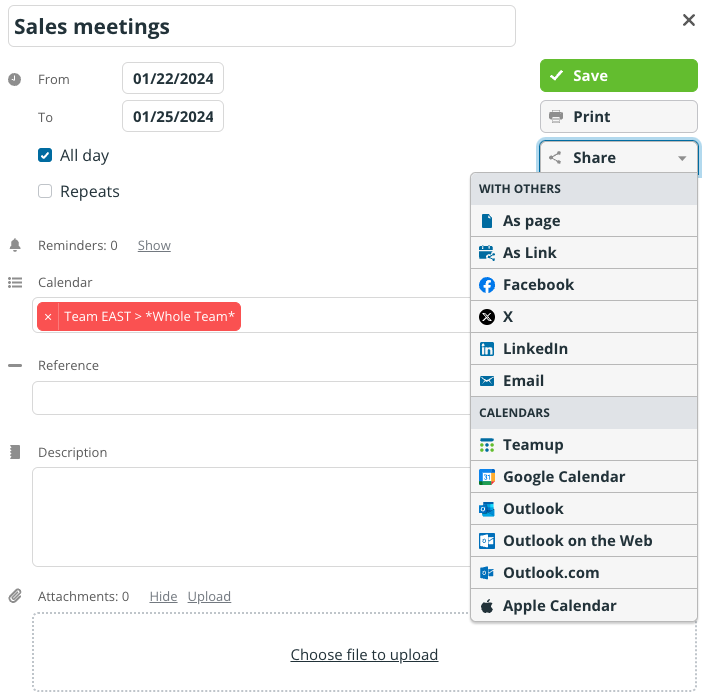Uncheck the All day checkbox
Screen dimensions: 709x700
coord(45,155)
